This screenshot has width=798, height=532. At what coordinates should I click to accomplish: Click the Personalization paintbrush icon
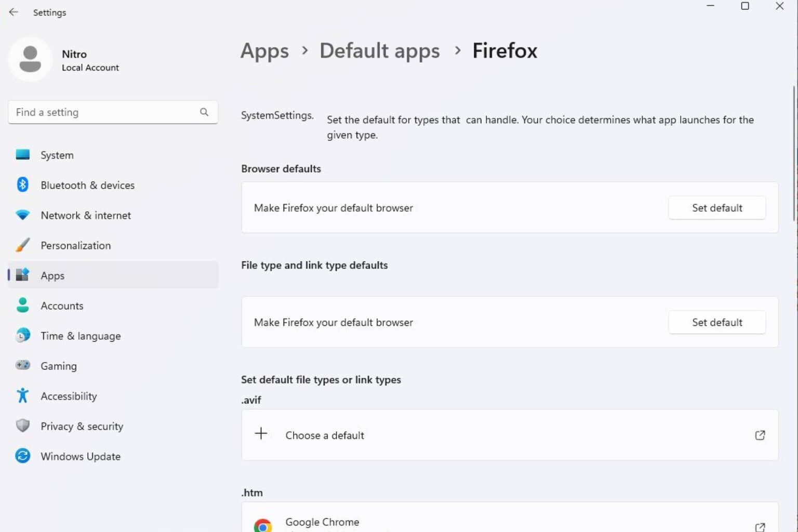click(x=22, y=245)
